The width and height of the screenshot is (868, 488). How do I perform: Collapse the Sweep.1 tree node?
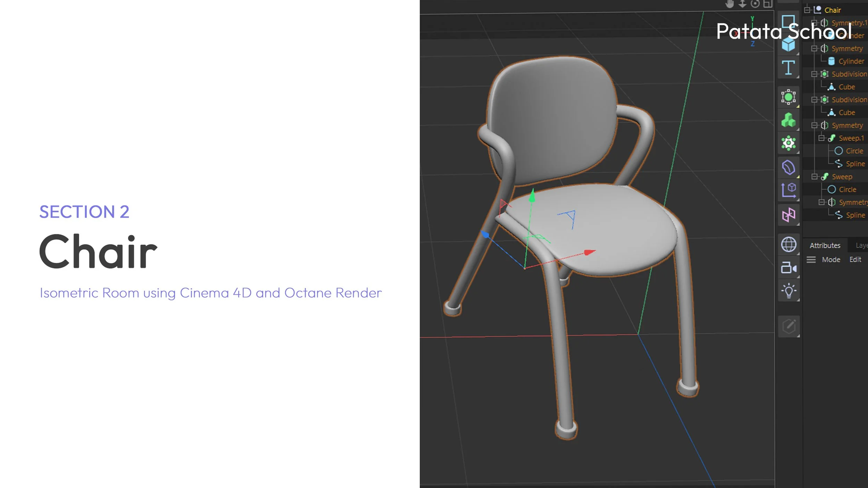tap(821, 138)
